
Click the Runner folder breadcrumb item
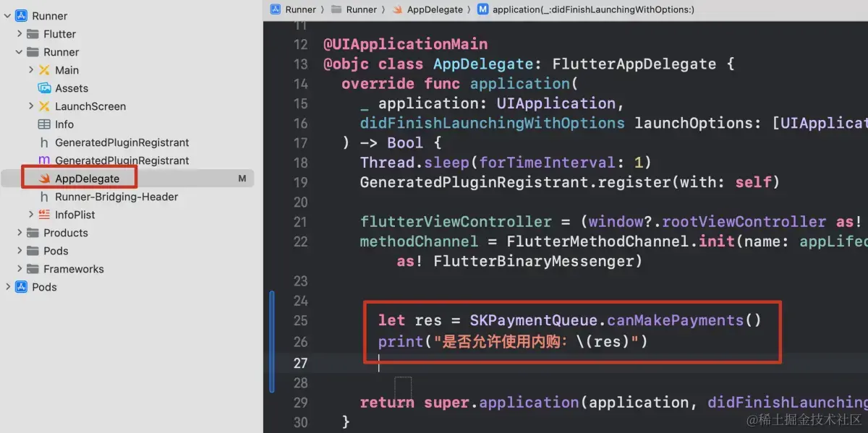coord(361,9)
